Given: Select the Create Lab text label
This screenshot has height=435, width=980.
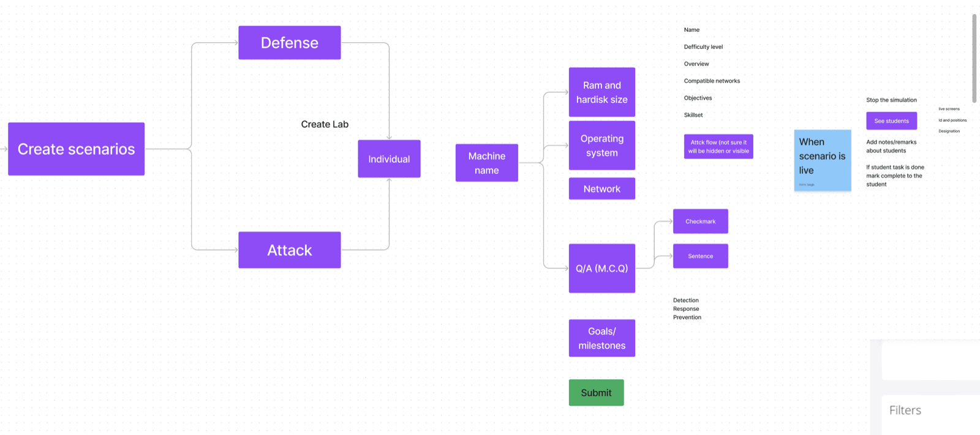Looking at the screenshot, I should click(325, 124).
